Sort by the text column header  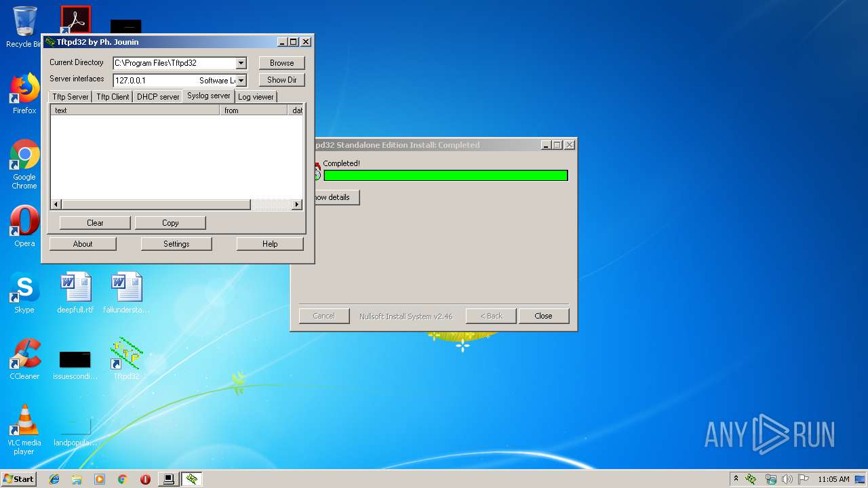135,110
